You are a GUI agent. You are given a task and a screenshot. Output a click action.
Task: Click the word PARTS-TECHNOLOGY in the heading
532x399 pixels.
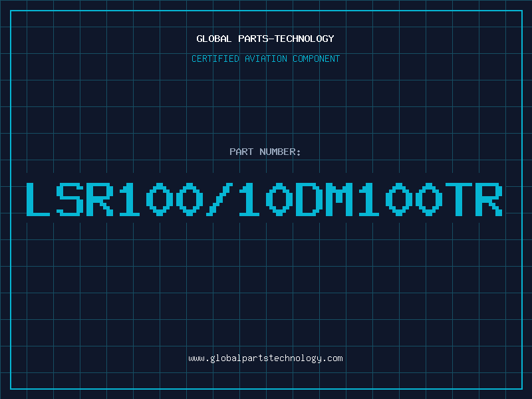[x=285, y=39]
